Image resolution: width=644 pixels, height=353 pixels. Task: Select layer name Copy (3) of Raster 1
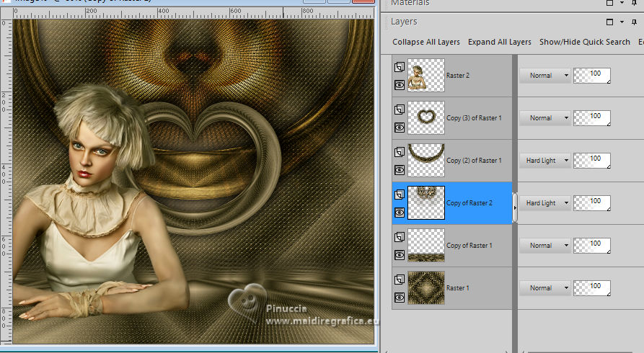coord(474,118)
